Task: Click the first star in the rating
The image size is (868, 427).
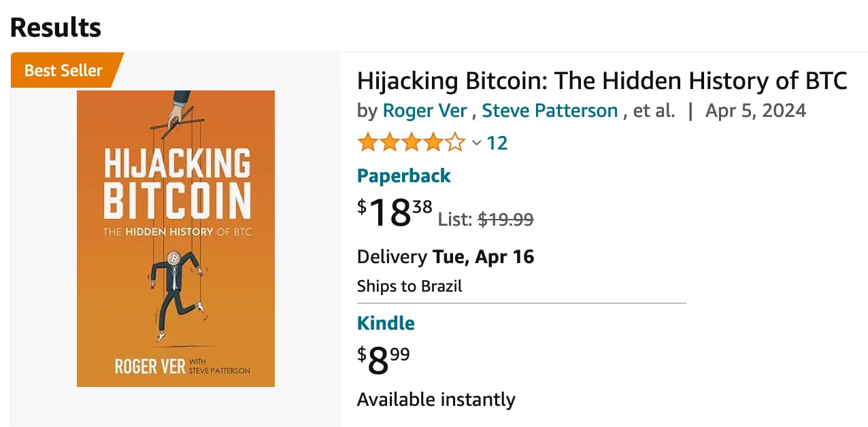Action: click(367, 142)
